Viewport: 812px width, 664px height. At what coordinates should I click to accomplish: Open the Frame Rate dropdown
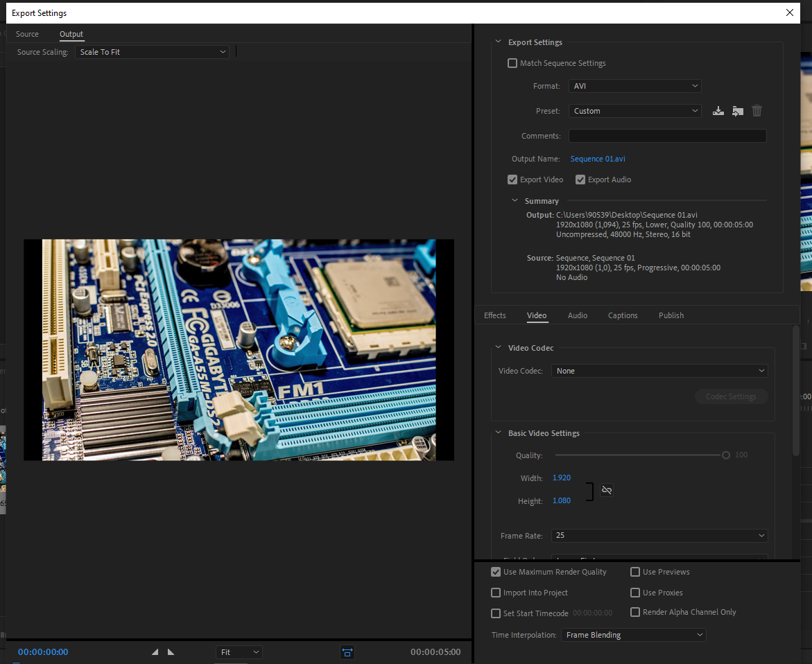(x=659, y=536)
